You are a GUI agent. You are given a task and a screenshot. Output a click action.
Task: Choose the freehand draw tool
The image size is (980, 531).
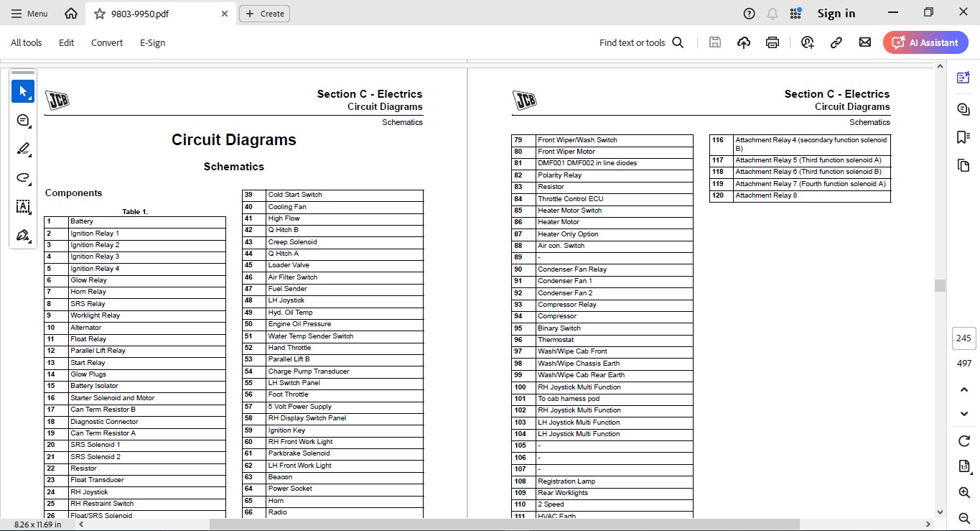tap(23, 177)
